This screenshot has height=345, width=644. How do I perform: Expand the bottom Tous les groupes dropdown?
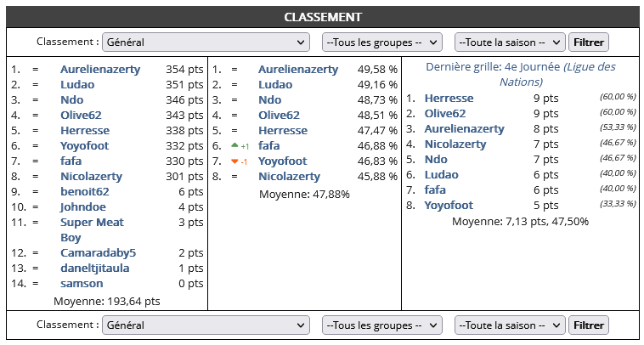382,325
